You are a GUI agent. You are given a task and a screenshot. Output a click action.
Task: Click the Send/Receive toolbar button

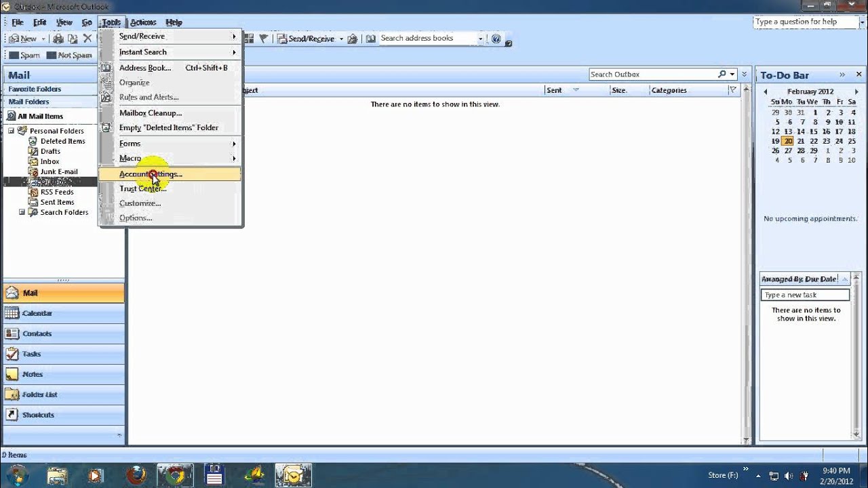coord(307,39)
